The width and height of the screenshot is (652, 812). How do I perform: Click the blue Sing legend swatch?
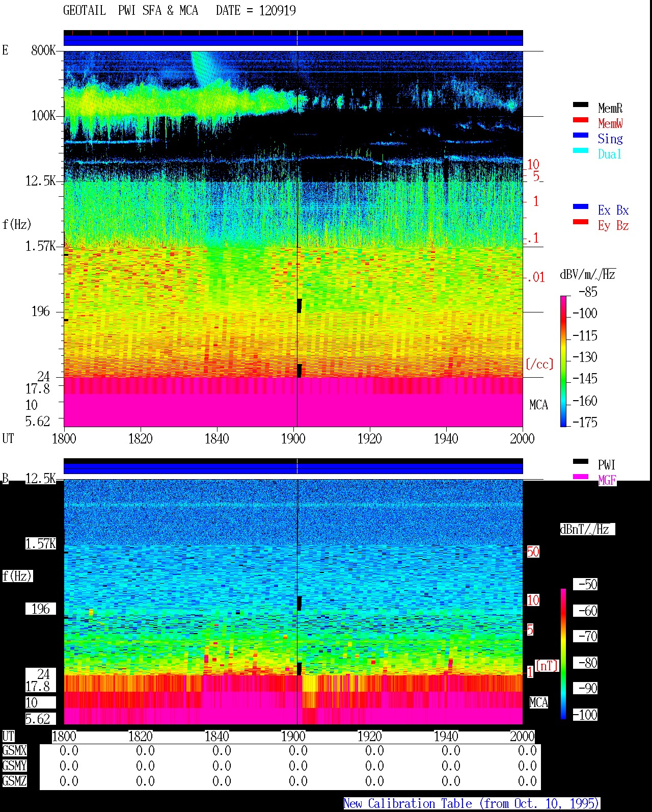click(x=580, y=136)
